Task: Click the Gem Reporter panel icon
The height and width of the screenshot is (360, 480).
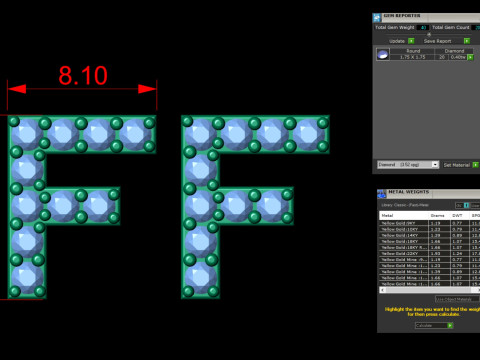Action: (x=377, y=18)
